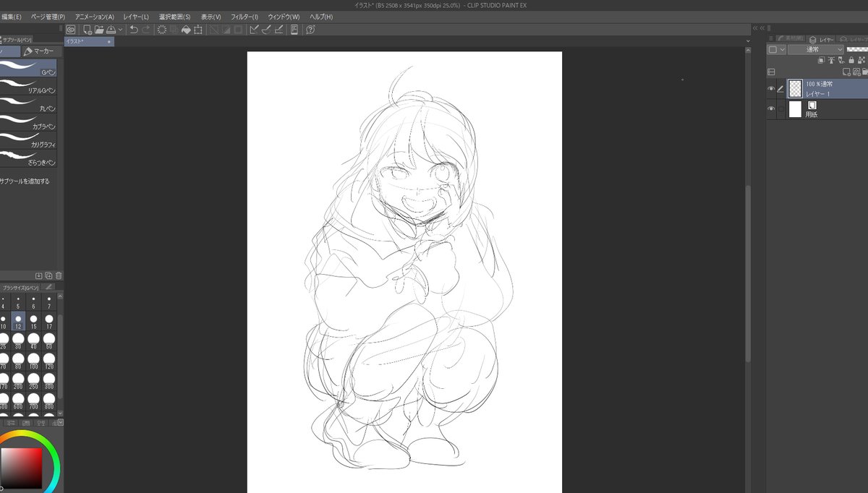Toggle Snap to Special Ruler icon
The height and width of the screenshot is (493, 868).
coord(266,30)
